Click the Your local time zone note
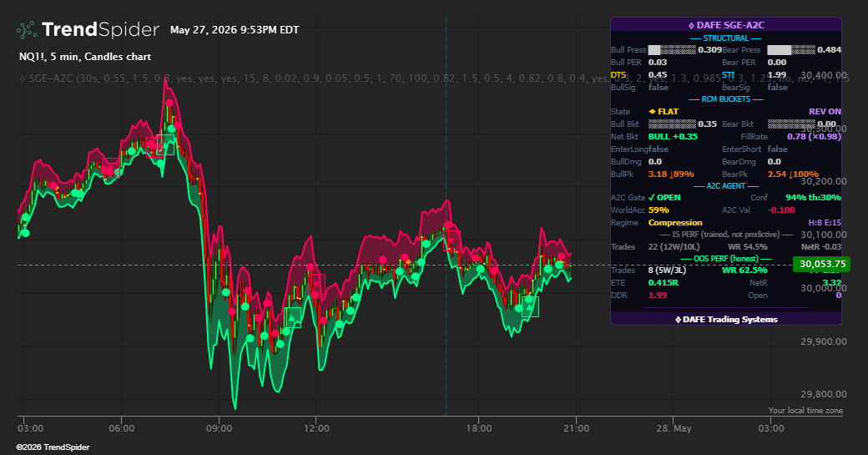 coord(805,410)
